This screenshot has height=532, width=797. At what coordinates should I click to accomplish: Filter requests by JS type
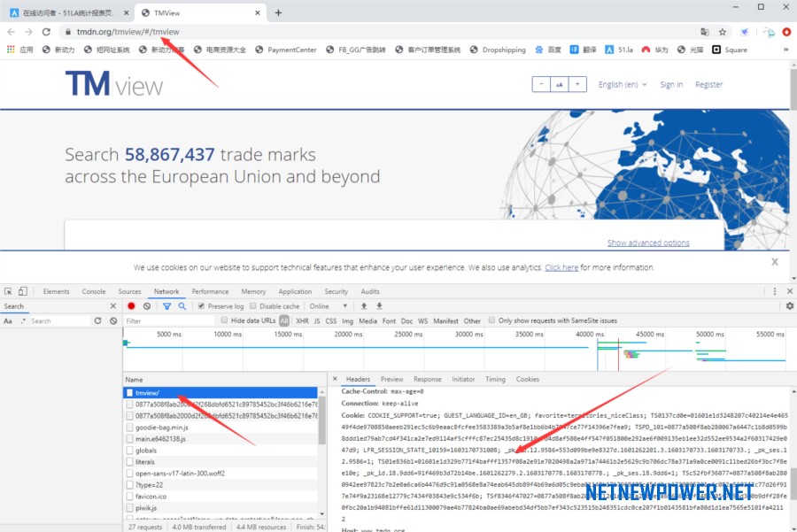coord(317,320)
